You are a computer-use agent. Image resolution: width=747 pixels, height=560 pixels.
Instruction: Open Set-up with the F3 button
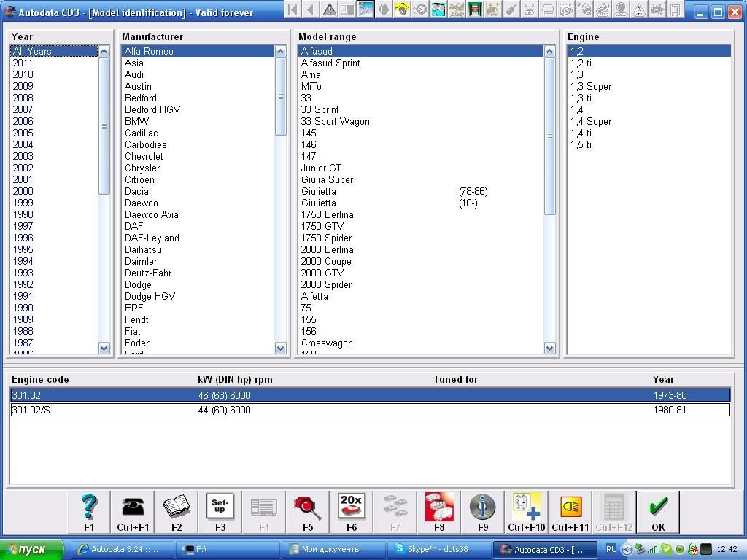coord(220,512)
